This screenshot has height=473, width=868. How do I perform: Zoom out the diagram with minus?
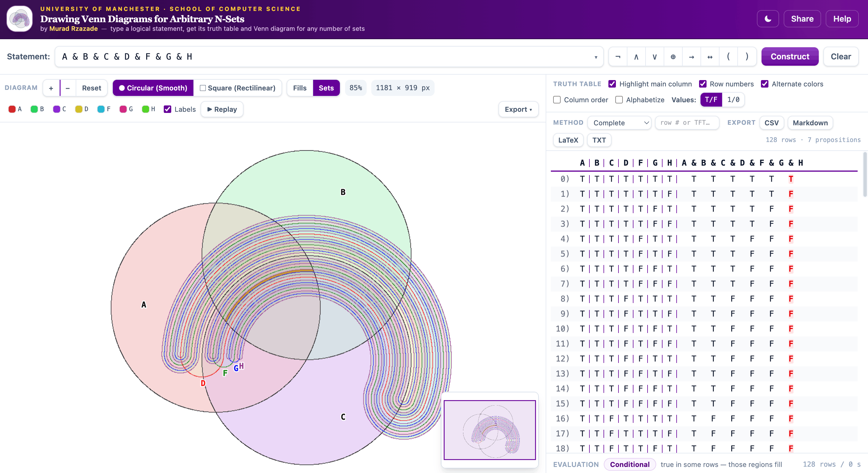(x=68, y=88)
